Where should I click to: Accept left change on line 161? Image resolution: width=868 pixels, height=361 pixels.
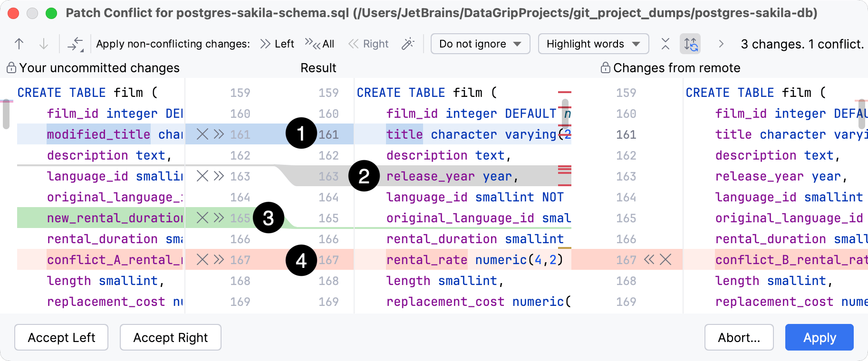(x=219, y=134)
